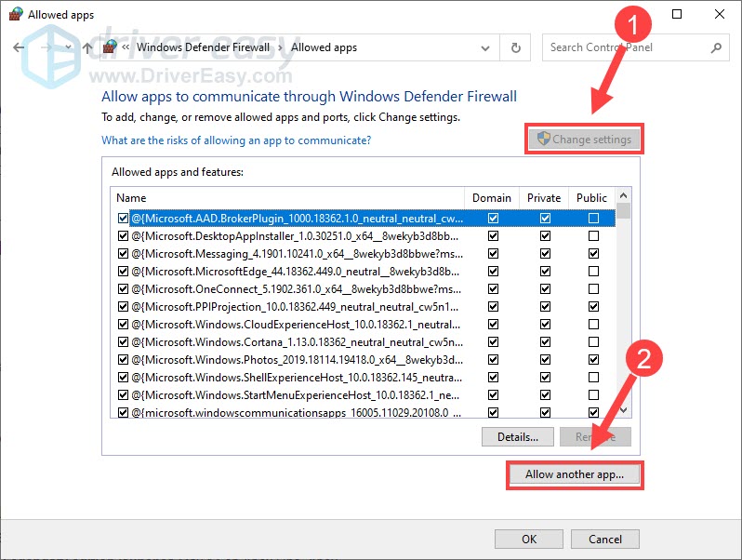This screenshot has height=560, width=742.
Task: Refresh the Allowed apps page
Action: click(x=516, y=47)
